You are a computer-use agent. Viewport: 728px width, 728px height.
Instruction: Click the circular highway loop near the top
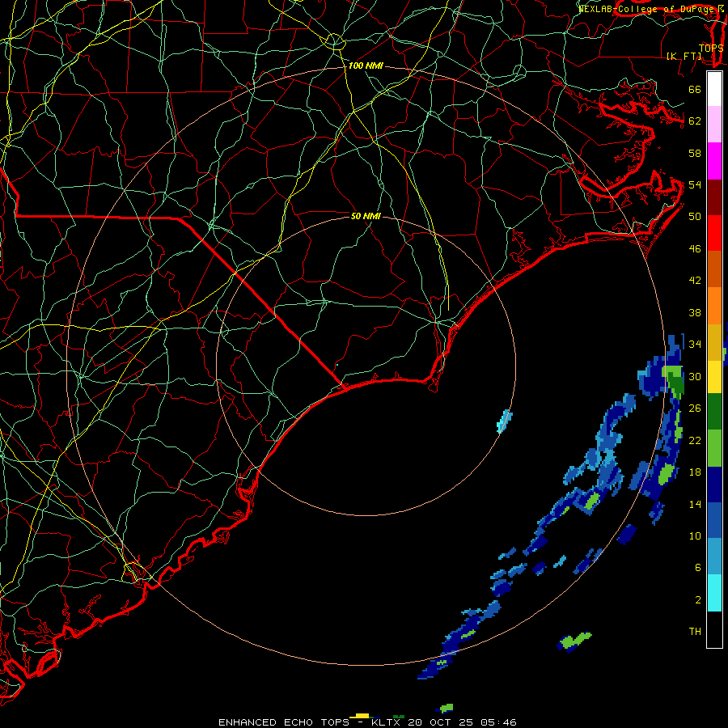[x=334, y=42]
